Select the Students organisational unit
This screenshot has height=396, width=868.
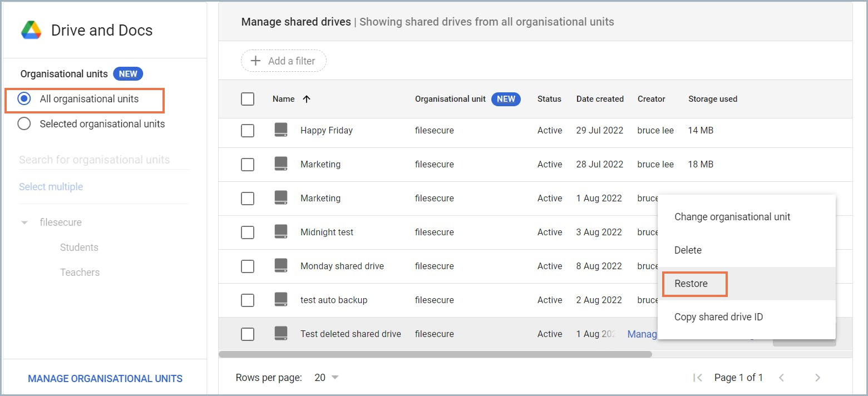[x=79, y=247]
